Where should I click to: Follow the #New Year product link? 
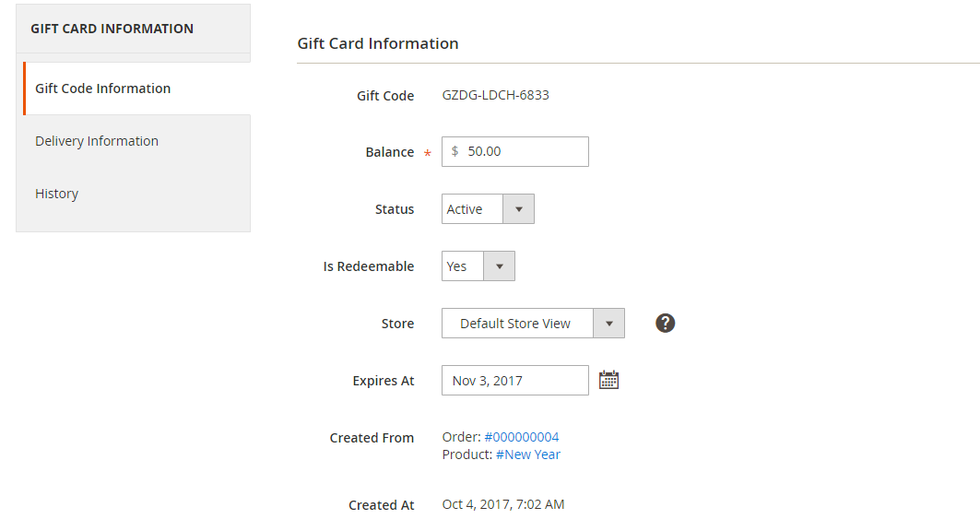[527, 454]
